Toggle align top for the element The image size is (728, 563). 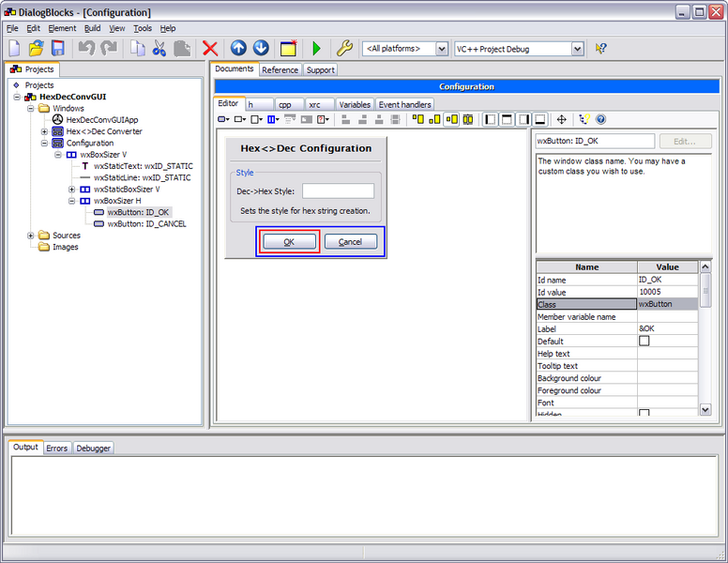[417, 119]
